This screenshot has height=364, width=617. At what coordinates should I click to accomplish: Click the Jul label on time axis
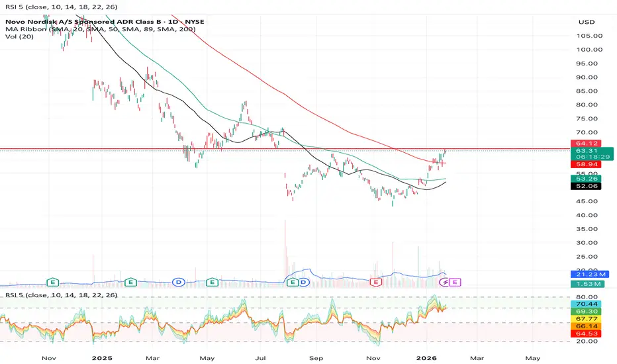click(260, 358)
